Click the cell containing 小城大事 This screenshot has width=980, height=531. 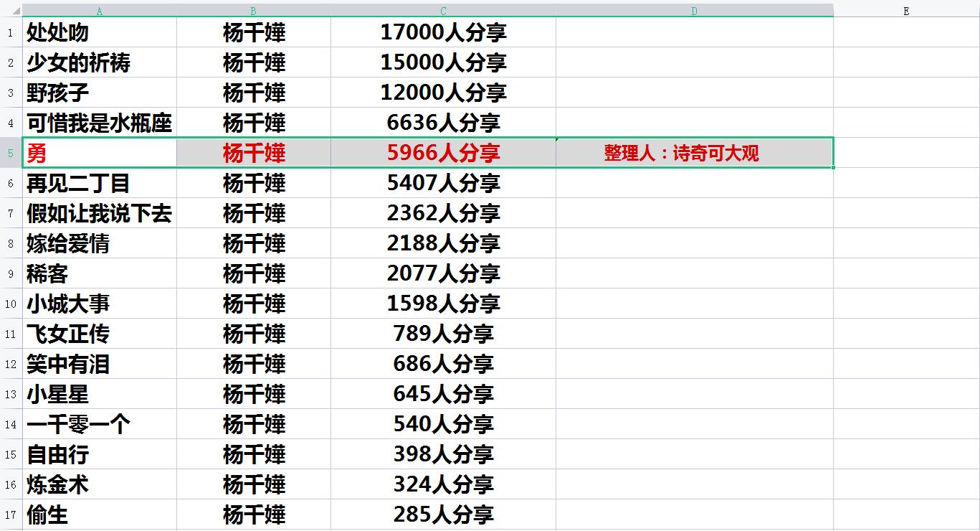[100, 304]
